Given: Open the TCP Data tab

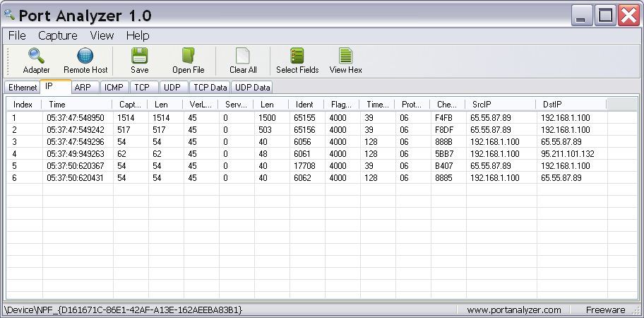Looking at the screenshot, I should tap(210, 88).
